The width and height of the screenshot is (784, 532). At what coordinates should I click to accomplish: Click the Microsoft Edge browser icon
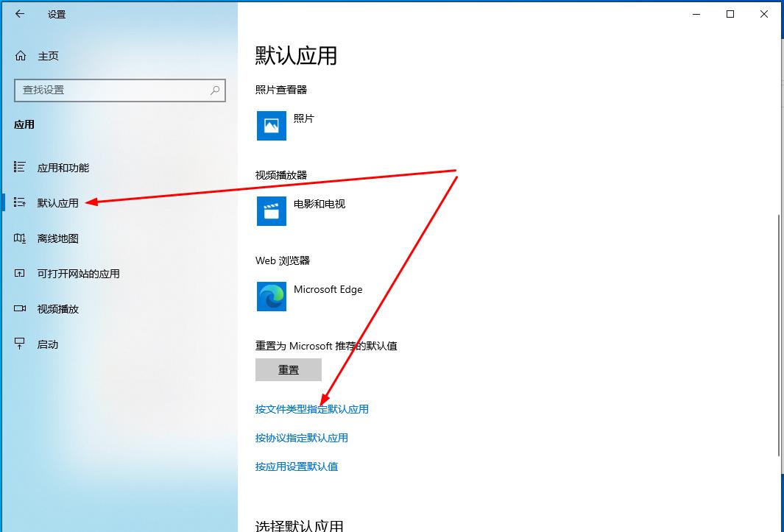click(271, 297)
